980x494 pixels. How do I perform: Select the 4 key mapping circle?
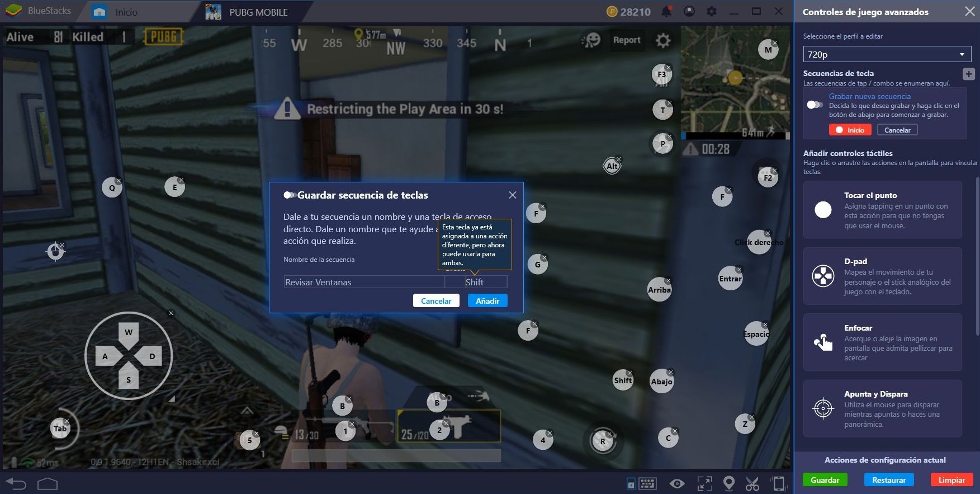543,440
